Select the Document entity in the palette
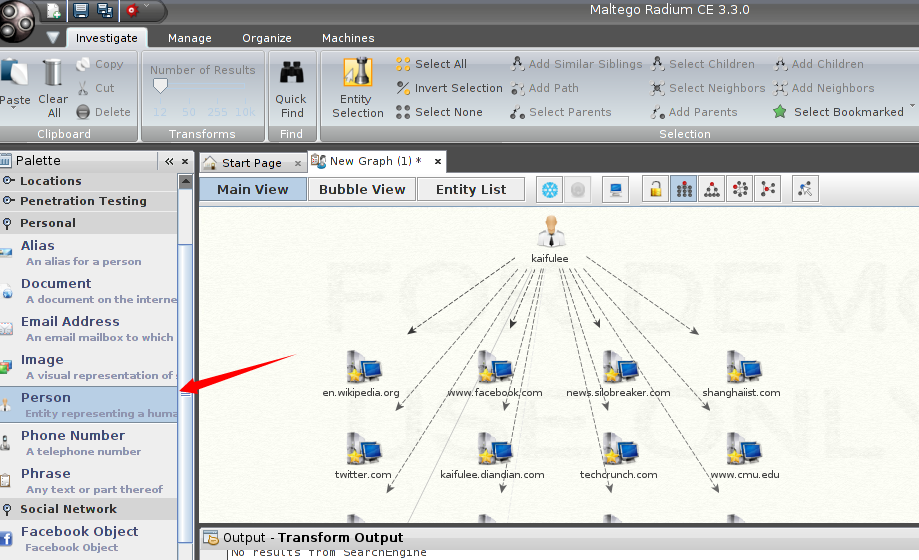This screenshot has height=560, width=919. pyautogui.click(x=89, y=291)
